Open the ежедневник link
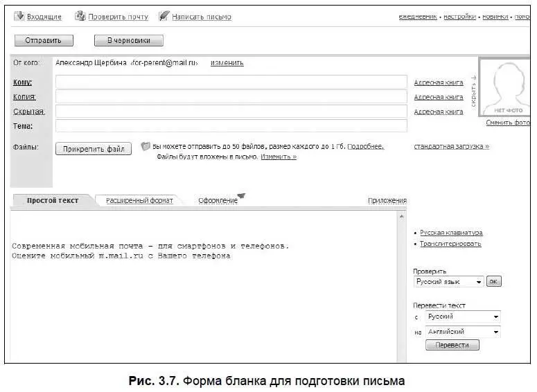Image resolution: width=537 pixels, height=392 pixels. [x=418, y=17]
